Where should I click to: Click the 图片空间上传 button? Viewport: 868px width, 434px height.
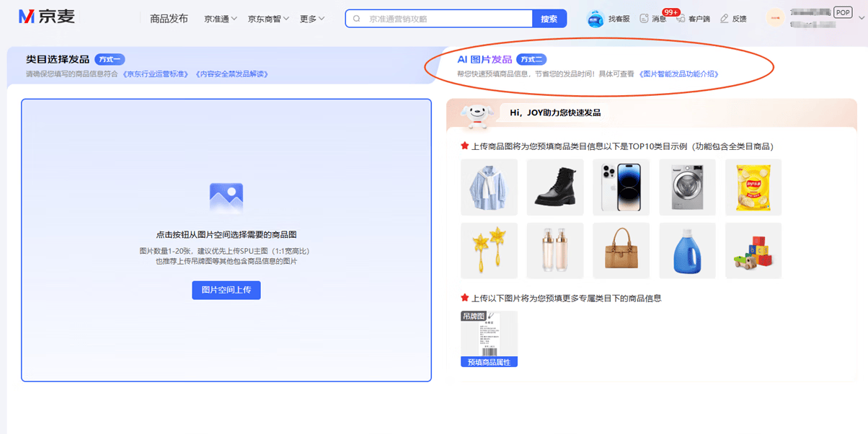point(226,290)
